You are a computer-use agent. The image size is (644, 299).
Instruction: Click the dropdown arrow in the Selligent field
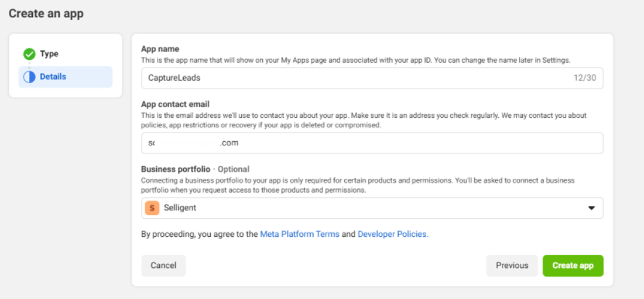click(x=591, y=208)
